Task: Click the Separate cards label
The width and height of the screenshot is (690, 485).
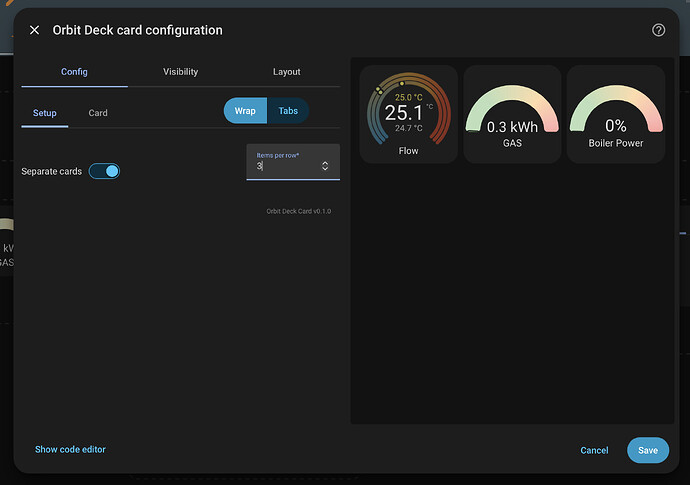Action: click(51, 171)
